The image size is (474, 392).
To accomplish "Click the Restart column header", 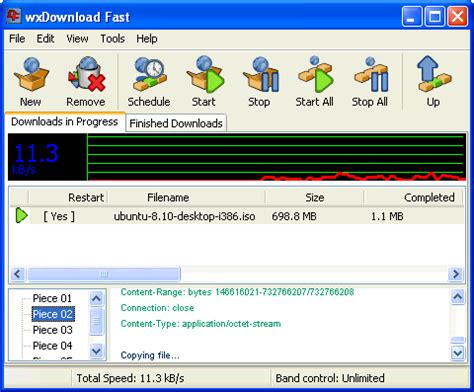I will 68,197.
